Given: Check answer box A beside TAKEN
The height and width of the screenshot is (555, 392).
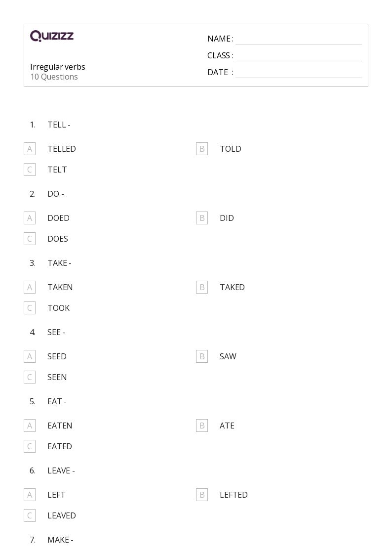Looking at the screenshot, I should click(x=30, y=287).
